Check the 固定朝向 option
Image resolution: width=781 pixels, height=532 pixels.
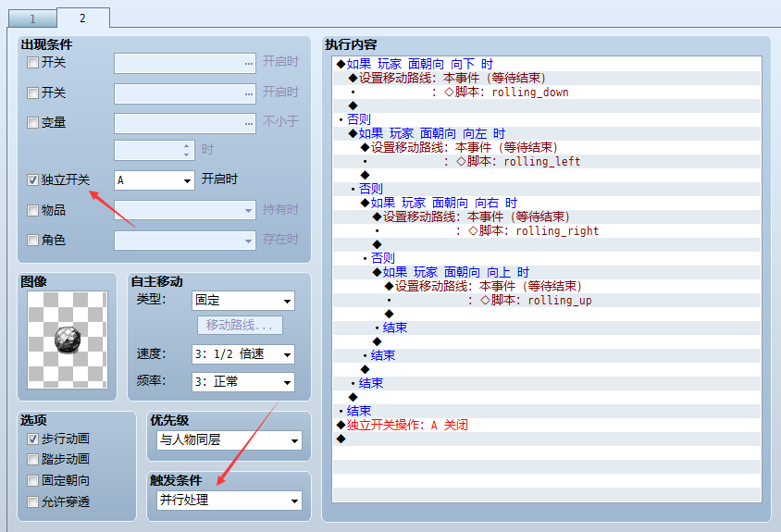pyautogui.click(x=33, y=481)
